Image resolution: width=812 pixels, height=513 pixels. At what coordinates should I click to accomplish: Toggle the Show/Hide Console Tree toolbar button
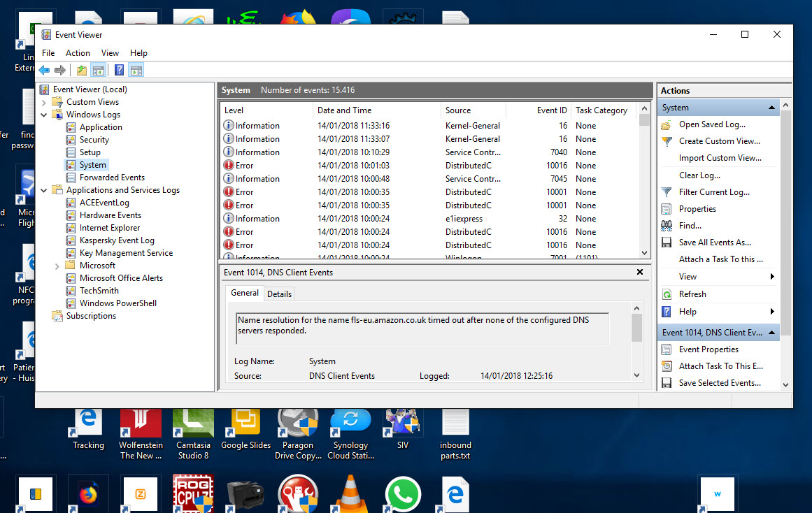point(99,70)
